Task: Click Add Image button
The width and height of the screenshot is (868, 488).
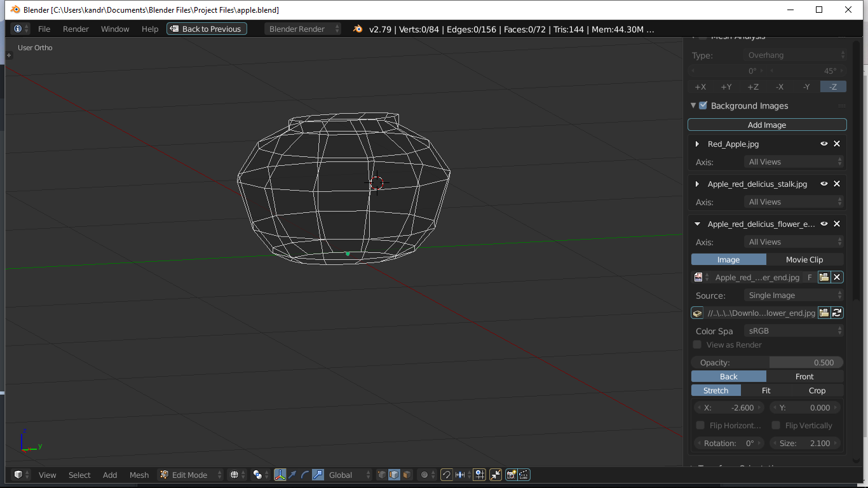Action: 767,125
